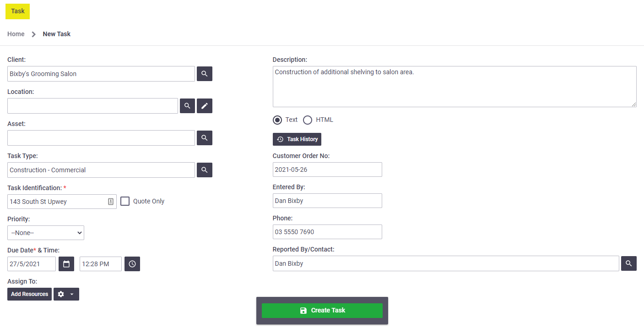
Task: Select the Text description format
Action: [277, 120]
